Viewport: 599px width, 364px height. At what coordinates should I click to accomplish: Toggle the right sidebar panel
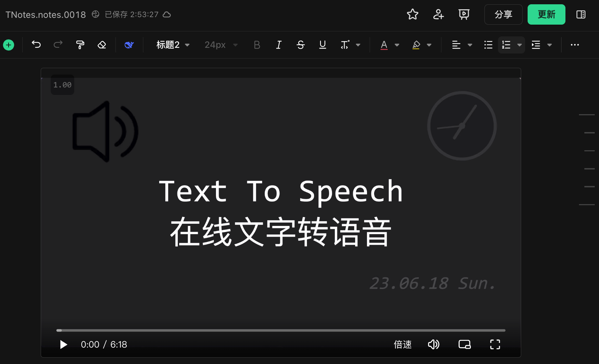click(x=580, y=15)
